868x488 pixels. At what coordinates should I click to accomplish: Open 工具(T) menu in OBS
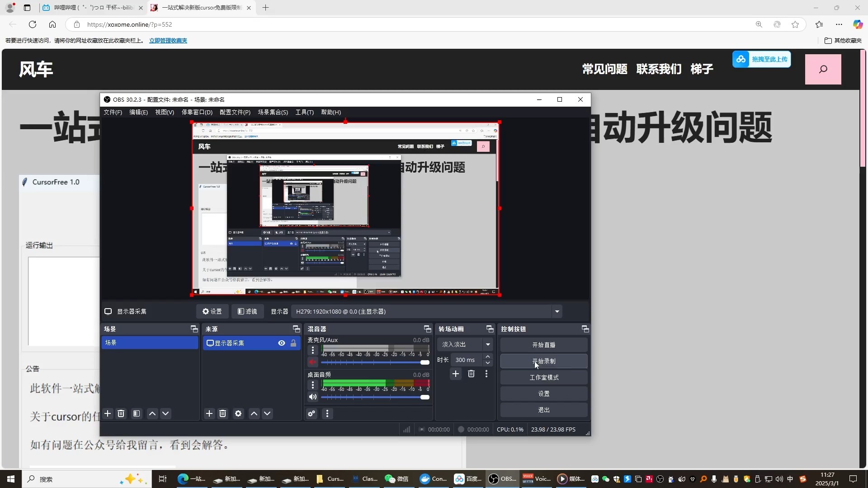(x=304, y=112)
